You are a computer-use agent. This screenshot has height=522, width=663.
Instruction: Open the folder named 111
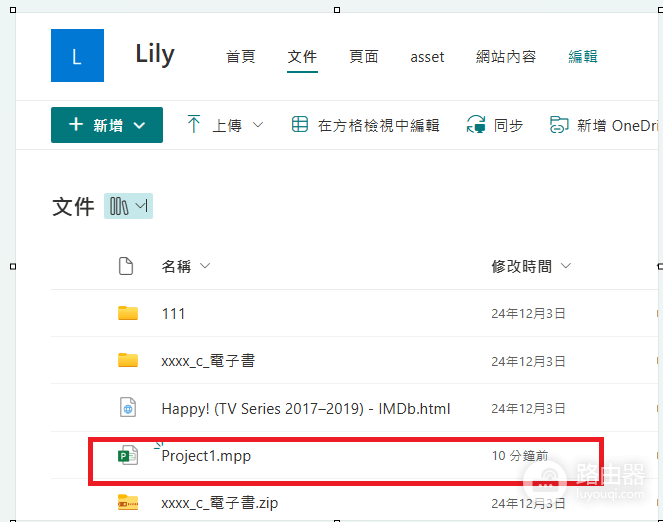173,314
